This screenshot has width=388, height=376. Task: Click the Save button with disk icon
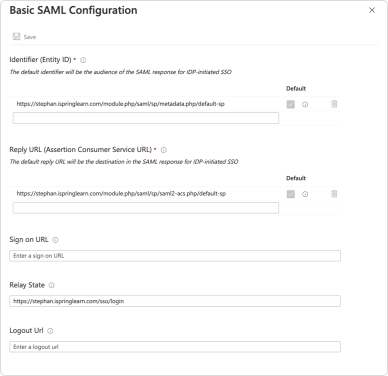24,37
